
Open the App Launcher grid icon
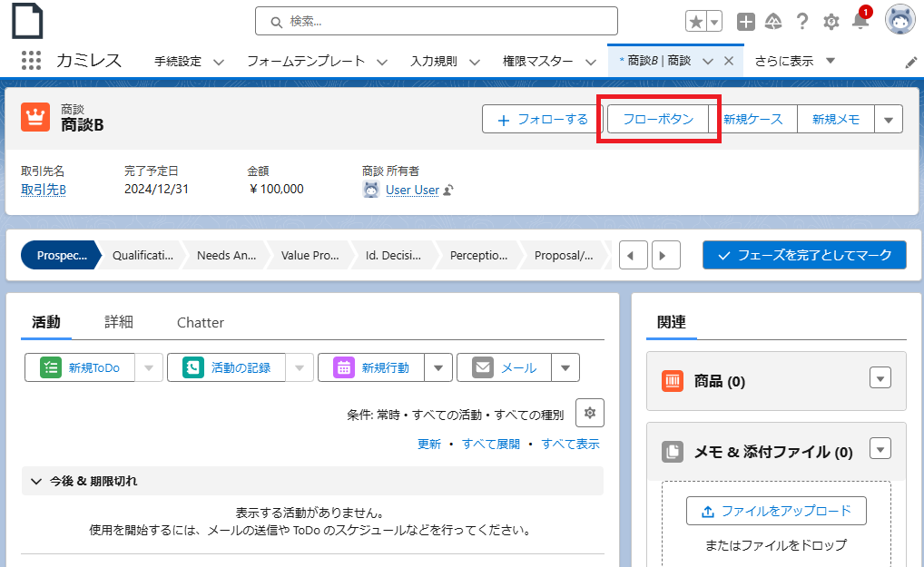(x=31, y=60)
